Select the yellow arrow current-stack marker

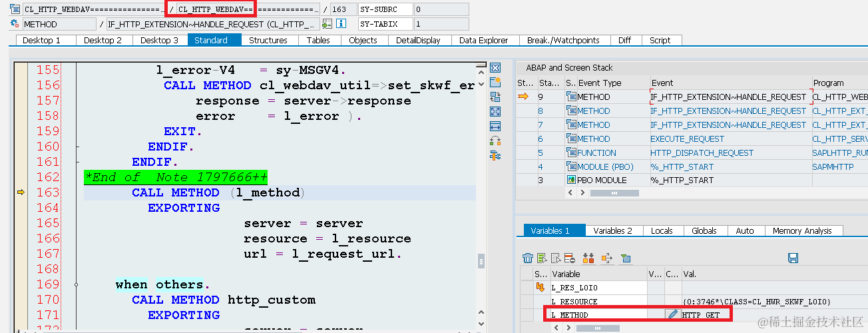point(523,97)
